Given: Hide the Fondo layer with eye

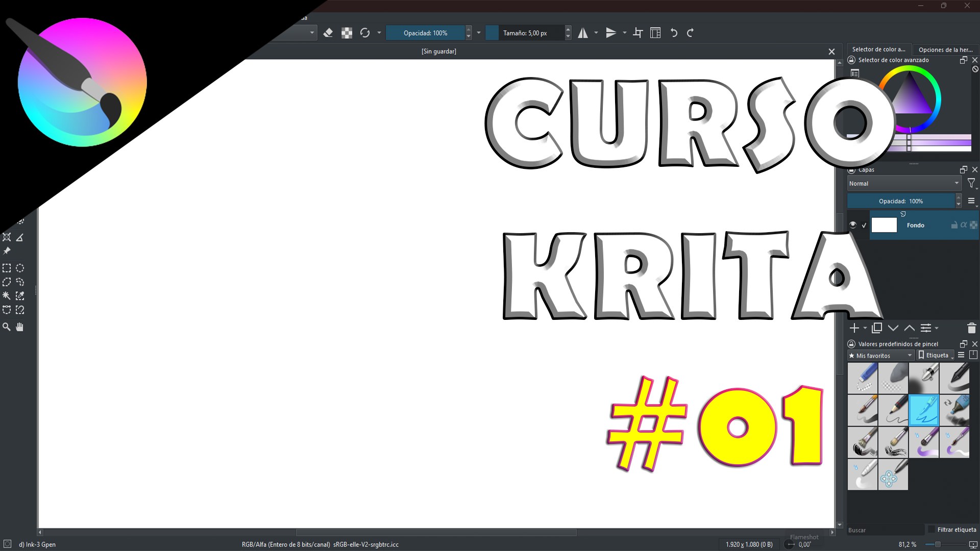Looking at the screenshot, I should [853, 225].
